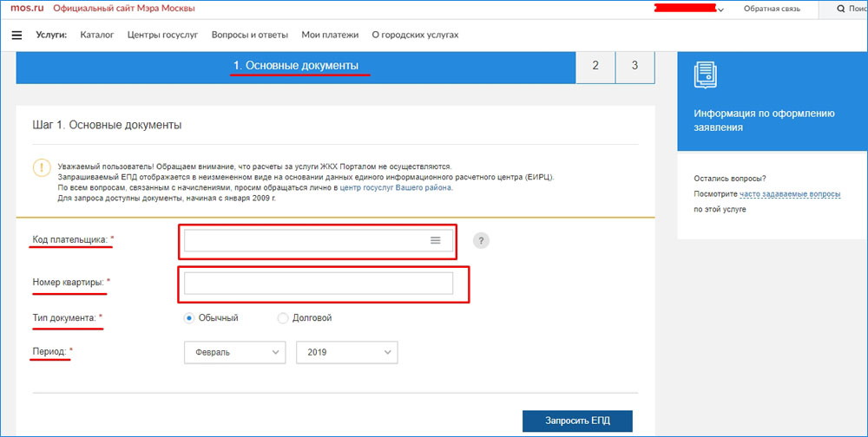Open the часто задаваемые вопросы link

790,194
